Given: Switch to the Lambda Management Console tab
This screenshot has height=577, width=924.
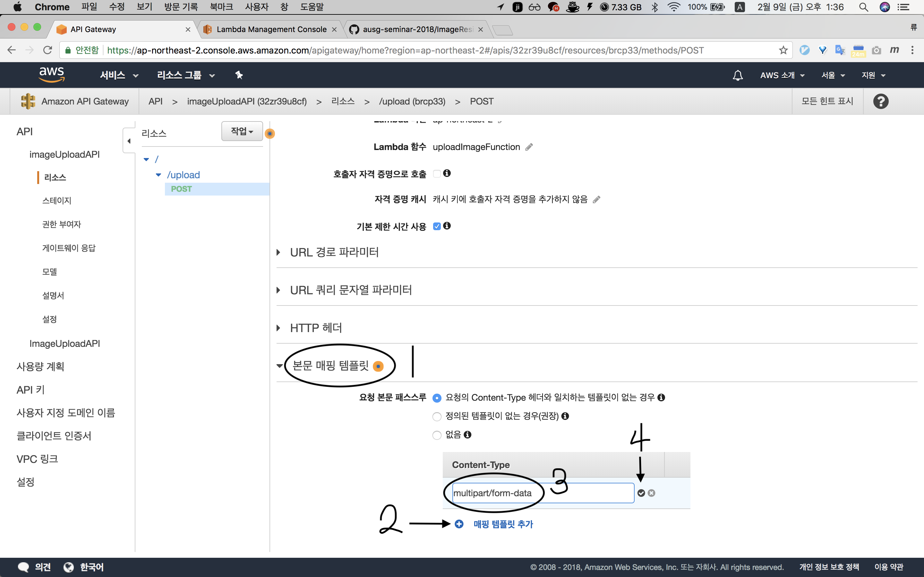Looking at the screenshot, I should (x=271, y=29).
